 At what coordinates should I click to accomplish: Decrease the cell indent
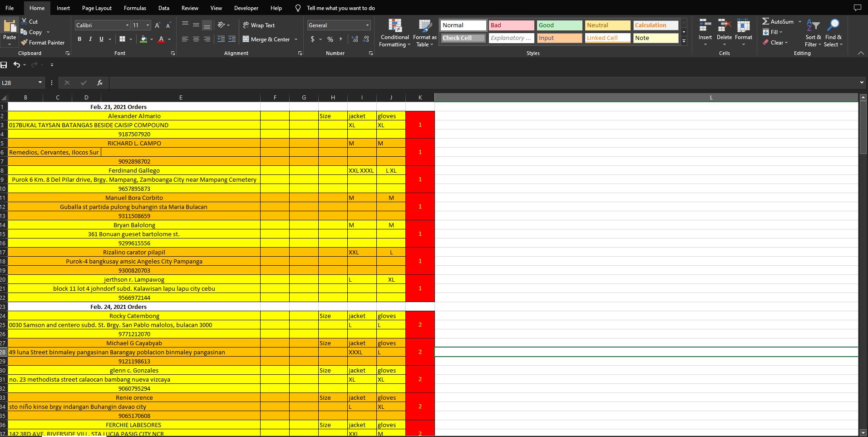[x=221, y=39]
